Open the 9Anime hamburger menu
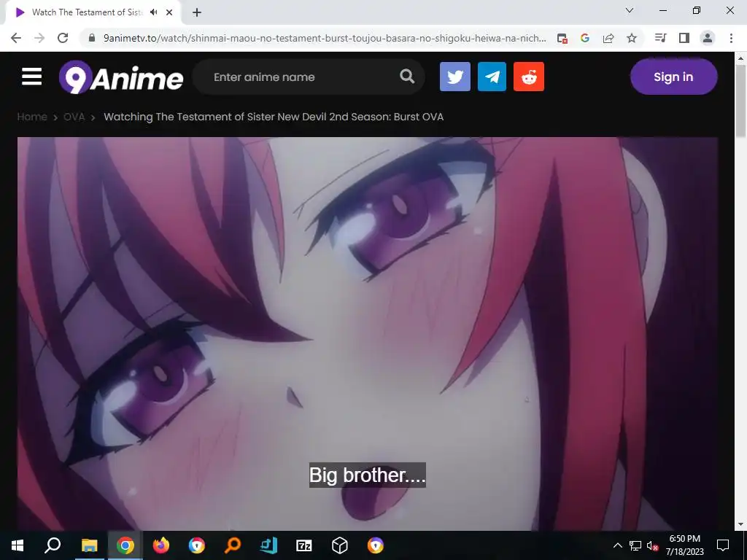The width and height of the screenshot is (747, 560). (32, 77)
